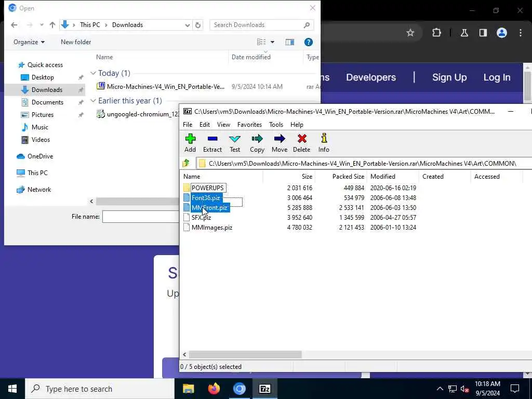Viewport: 532px width, 399px height.
Task: Open Info for the selected 7-Zip item
Action: point(324,143)
